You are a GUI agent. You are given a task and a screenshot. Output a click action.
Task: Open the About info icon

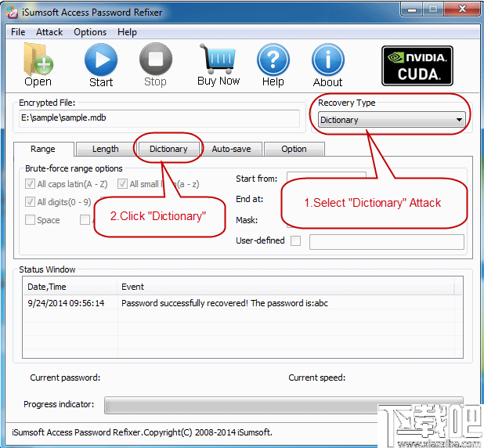pos(328,60)
